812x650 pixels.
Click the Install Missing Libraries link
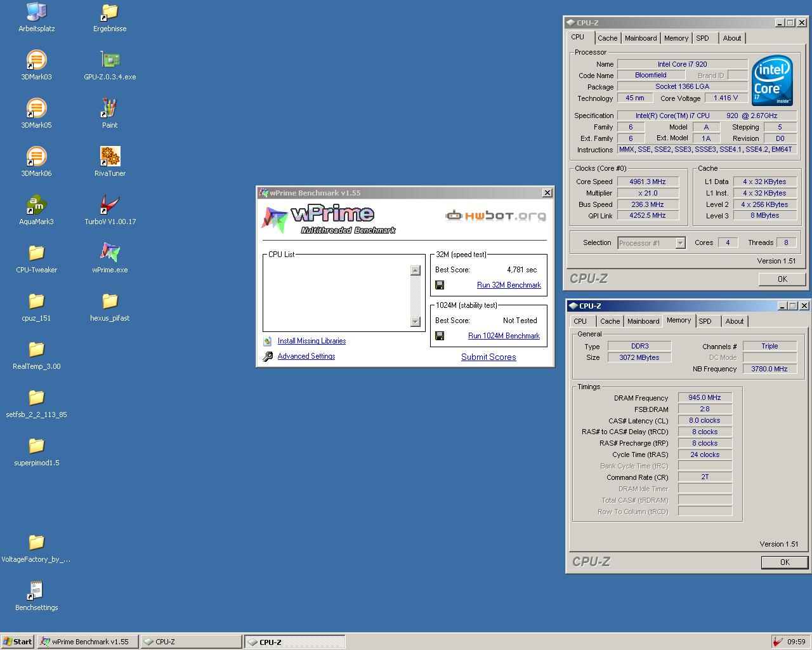tap(311, 341)
